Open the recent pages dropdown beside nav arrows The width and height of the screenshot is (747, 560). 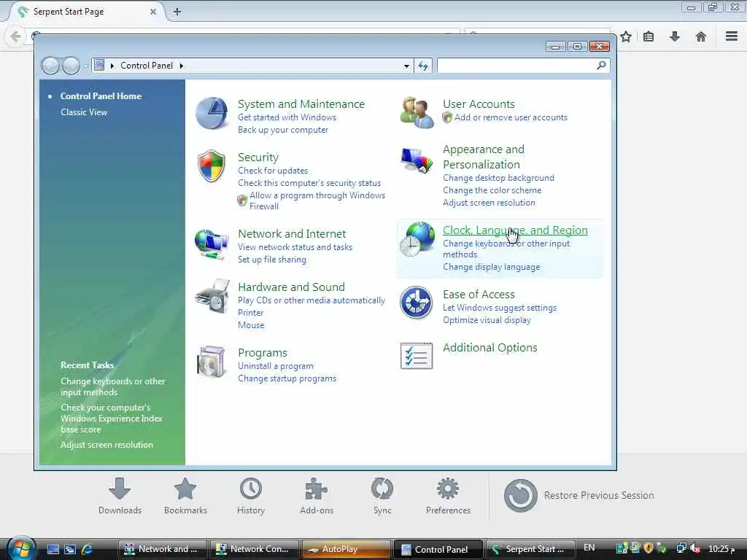[x=85, y=66]
